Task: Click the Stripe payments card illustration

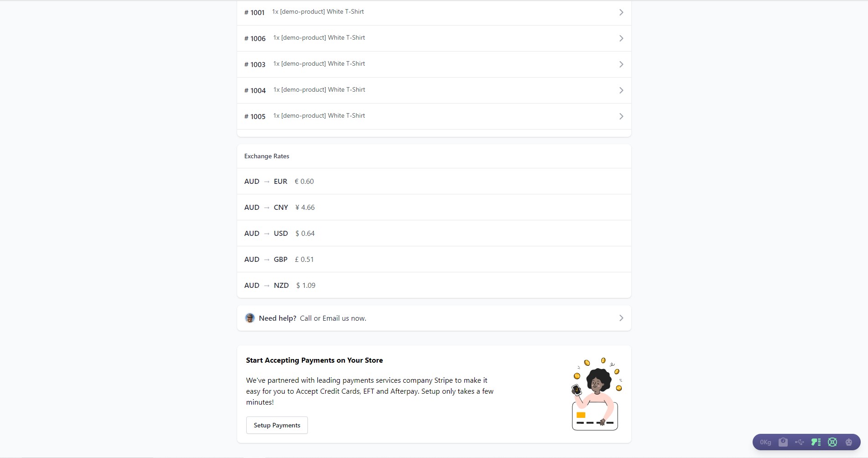Action: [x=596, y=394]
